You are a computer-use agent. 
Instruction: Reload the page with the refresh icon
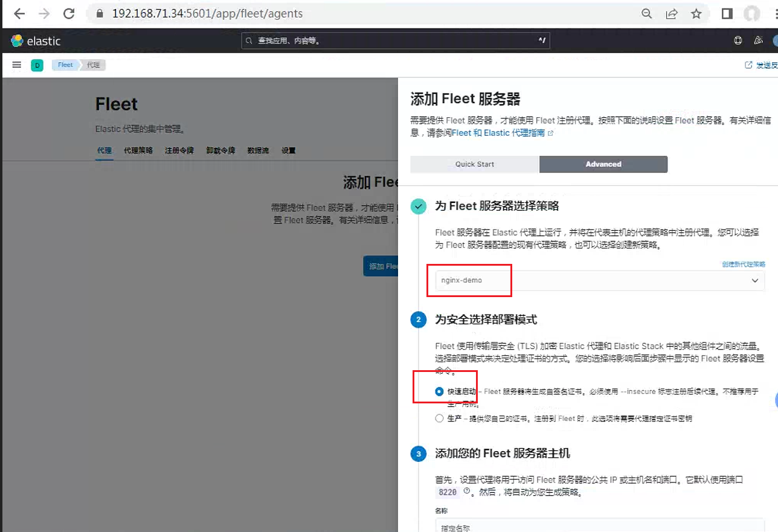click(69, 13)
